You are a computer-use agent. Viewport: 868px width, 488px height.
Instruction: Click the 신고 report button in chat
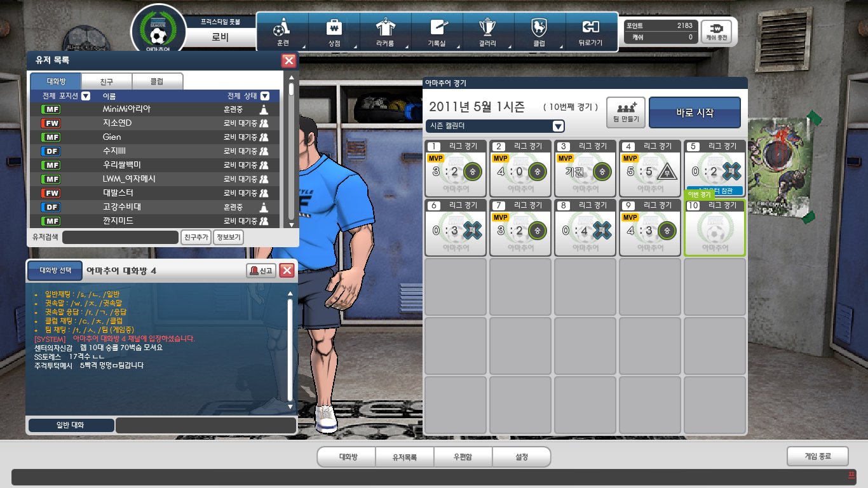tap(261, 271)
